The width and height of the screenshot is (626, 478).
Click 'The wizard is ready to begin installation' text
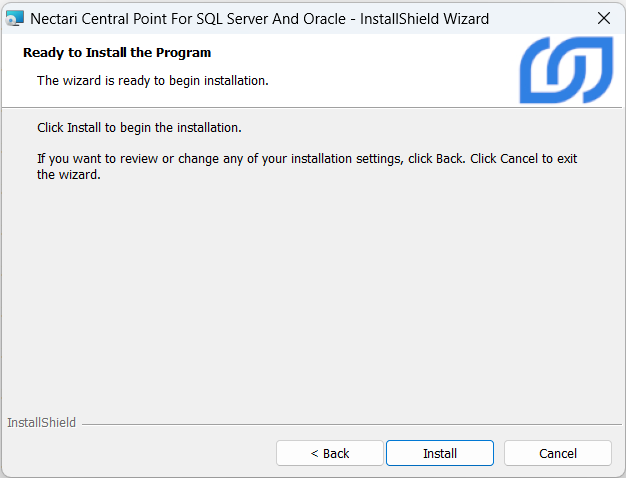pyautogui.click(x=152, y=80)
